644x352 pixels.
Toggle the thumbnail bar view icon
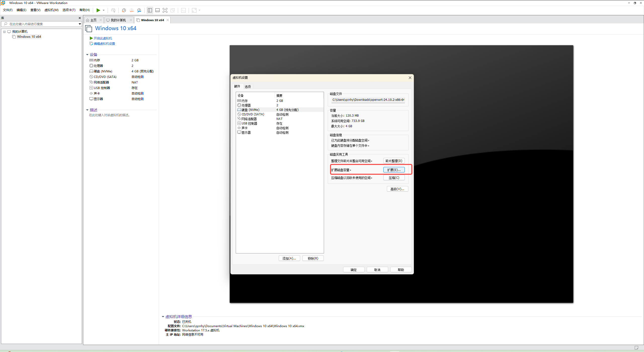[157, 10]
